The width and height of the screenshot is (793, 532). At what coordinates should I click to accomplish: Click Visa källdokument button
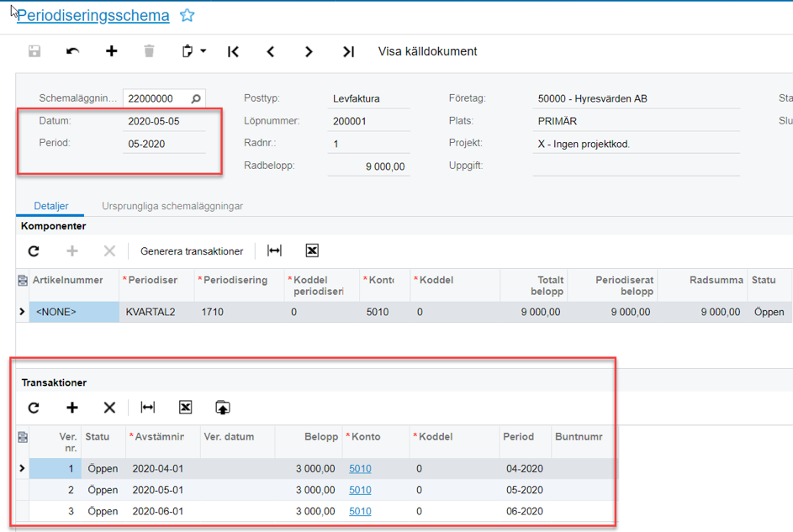point(427,51)
